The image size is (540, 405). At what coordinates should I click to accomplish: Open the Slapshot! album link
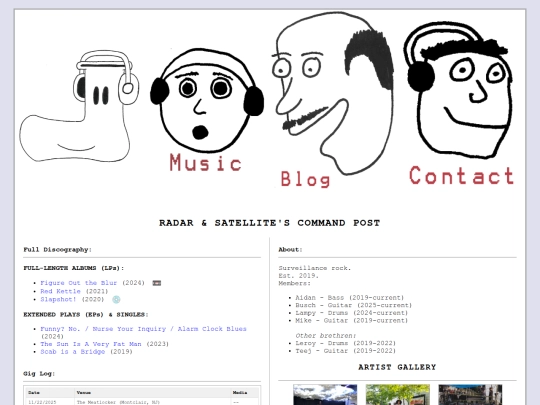58,299
